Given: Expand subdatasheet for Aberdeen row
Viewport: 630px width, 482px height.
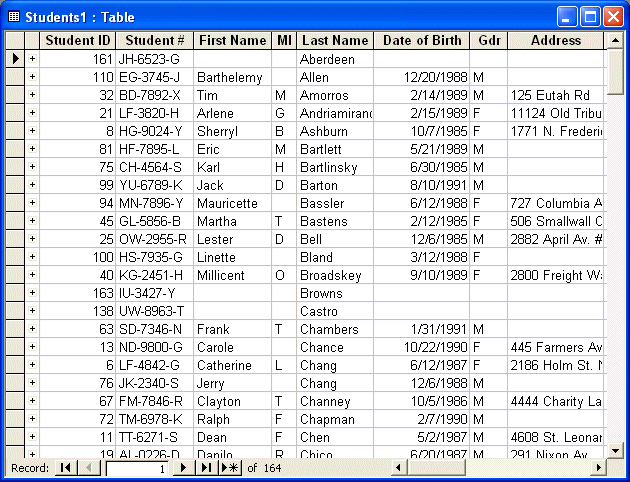Looking at the screenshot, I should tap(33, 59).
